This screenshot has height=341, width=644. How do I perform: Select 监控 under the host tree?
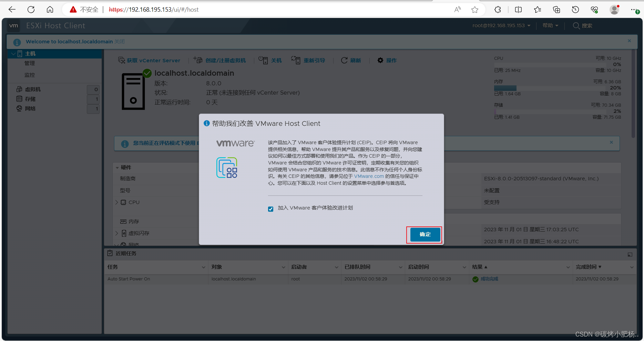coord(30,75)
